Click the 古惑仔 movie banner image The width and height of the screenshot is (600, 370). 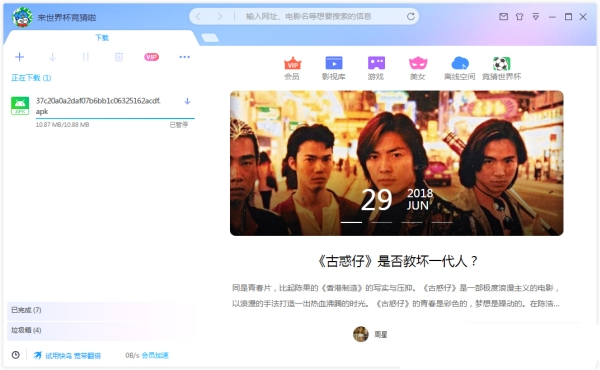396,163
